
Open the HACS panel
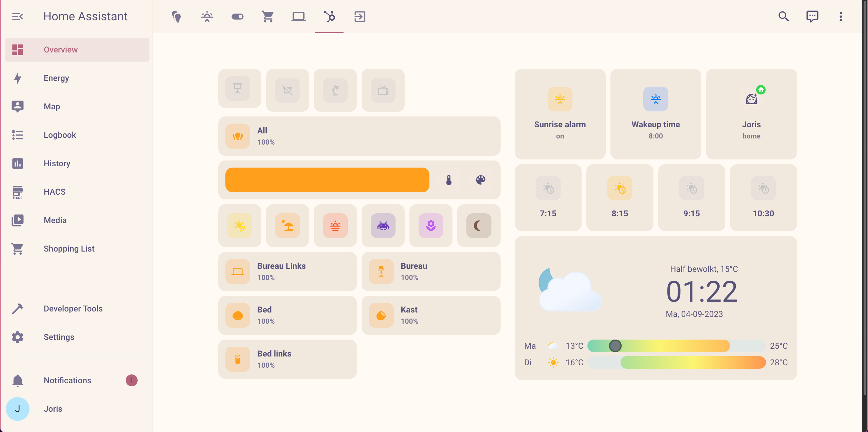tap(54, 191)
